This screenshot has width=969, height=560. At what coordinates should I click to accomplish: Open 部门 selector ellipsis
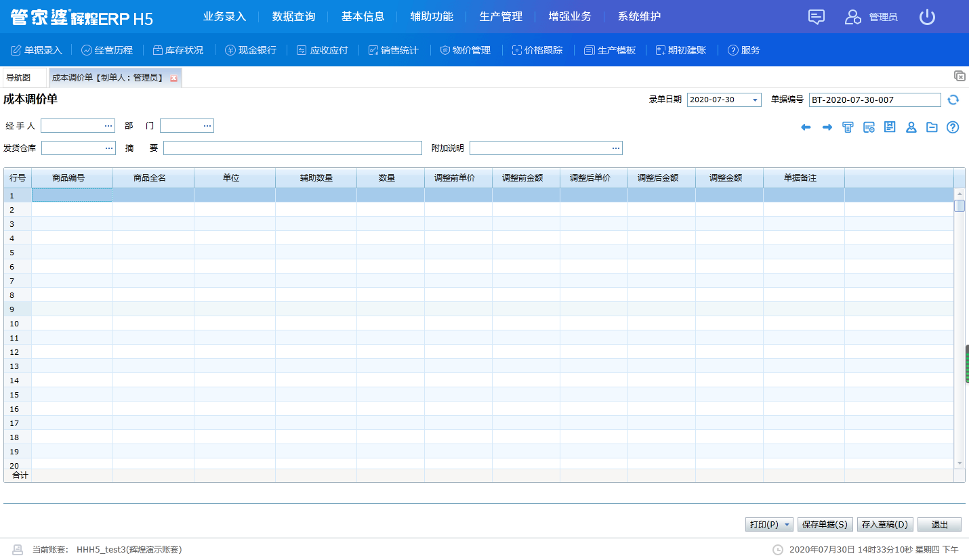click(x=207, y=126)
